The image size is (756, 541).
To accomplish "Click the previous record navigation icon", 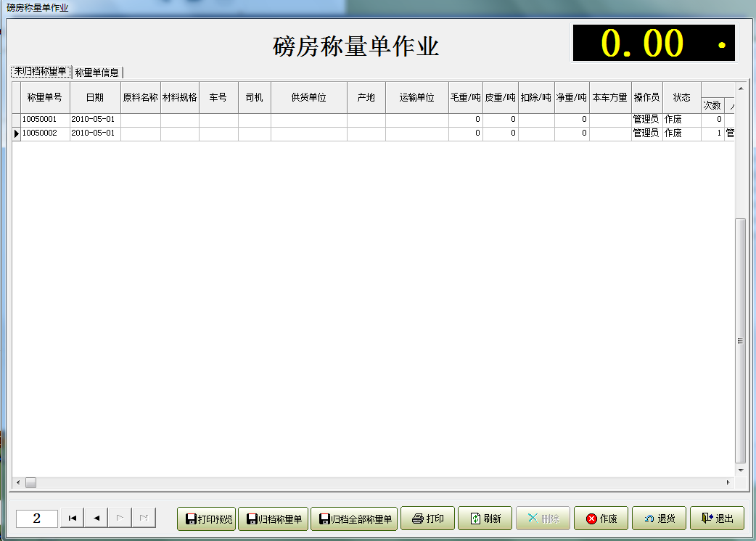I will pyautogui.click(x=95, y=517).
